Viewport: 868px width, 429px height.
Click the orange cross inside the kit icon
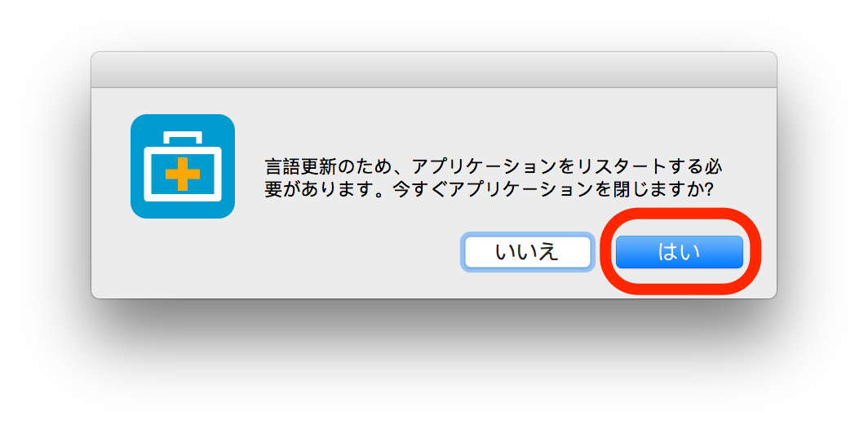(x=183, y=174)
